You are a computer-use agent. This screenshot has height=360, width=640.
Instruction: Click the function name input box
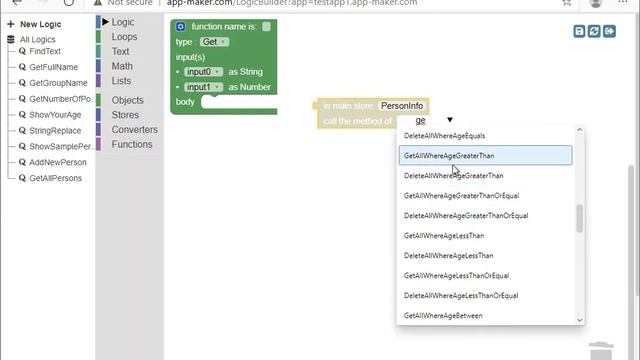pos(266,27)
